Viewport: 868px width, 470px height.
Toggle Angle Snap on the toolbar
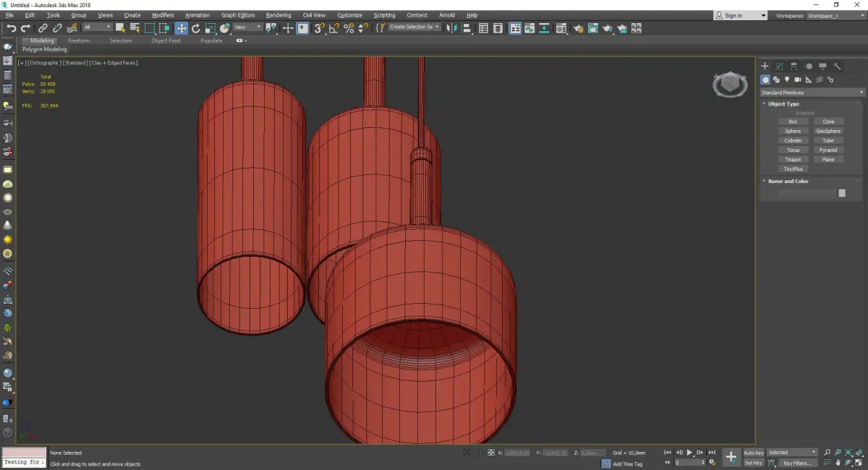click(x=333, y=28)
